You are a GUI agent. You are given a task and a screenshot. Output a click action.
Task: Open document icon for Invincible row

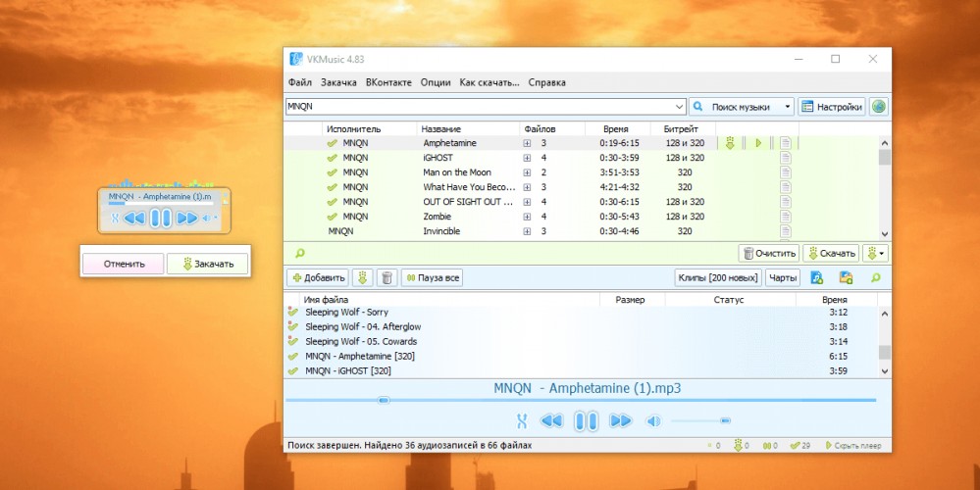(785, 231)
